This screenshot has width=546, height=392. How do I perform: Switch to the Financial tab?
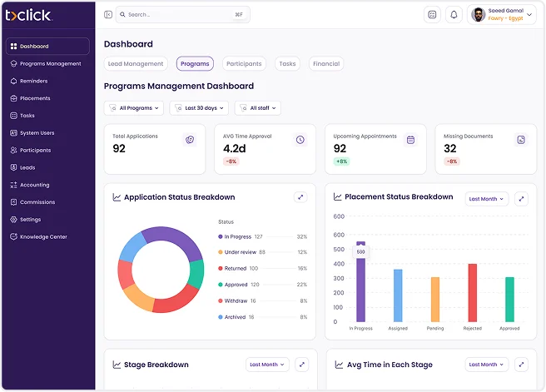[325, 64]
